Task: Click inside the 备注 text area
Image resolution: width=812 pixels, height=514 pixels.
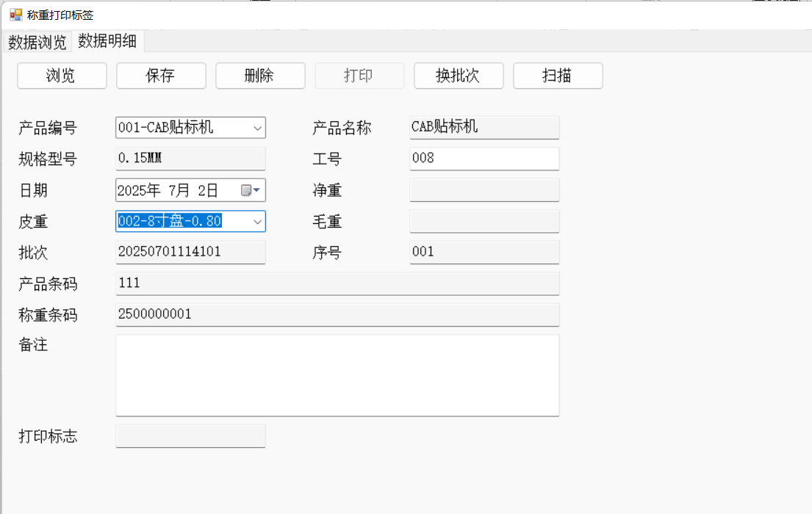Action: coord(337,375)
